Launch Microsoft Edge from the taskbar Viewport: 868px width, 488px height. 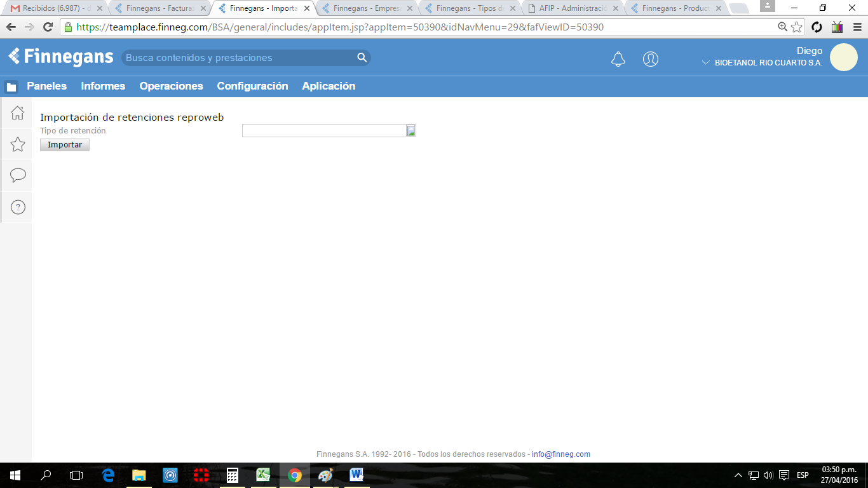108,475
